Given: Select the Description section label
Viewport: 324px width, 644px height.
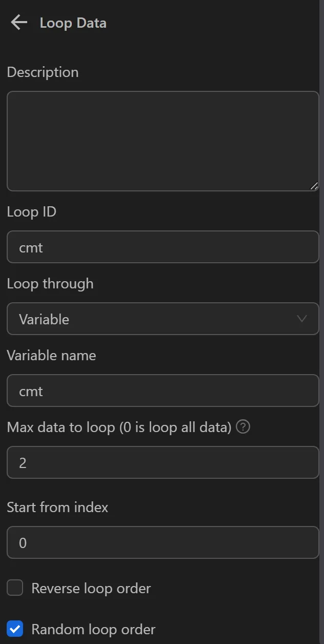Looking at the screenshot, I should (43, 72).
